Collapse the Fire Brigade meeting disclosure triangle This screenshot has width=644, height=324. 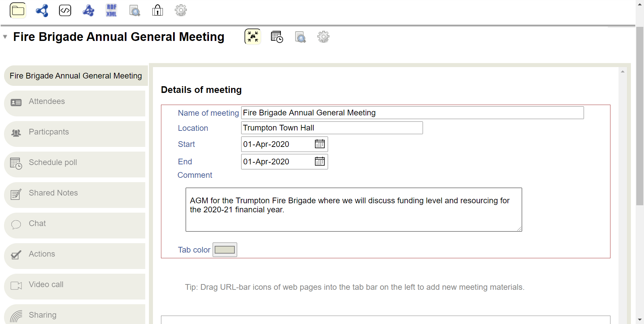[5, 37]
